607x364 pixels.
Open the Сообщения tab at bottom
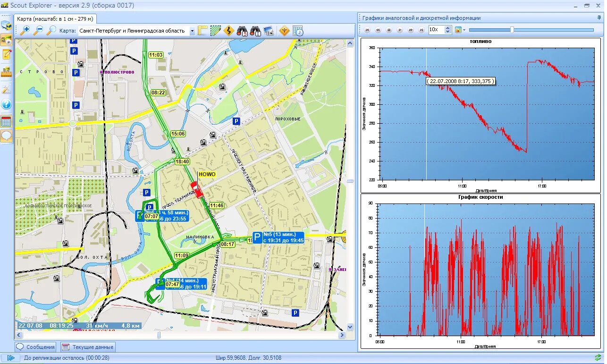35,347
